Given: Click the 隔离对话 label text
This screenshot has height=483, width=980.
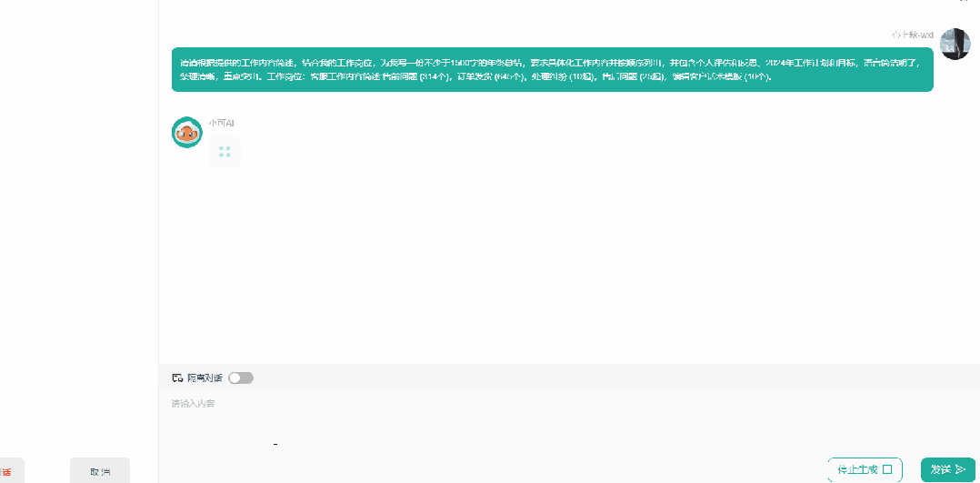Looking at the screenshot, I should (205, 377).
